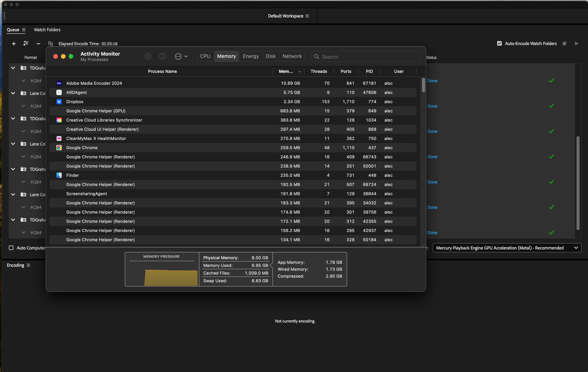Click the Add Output settings icon

pyautogui.click(x=26, y=44)
